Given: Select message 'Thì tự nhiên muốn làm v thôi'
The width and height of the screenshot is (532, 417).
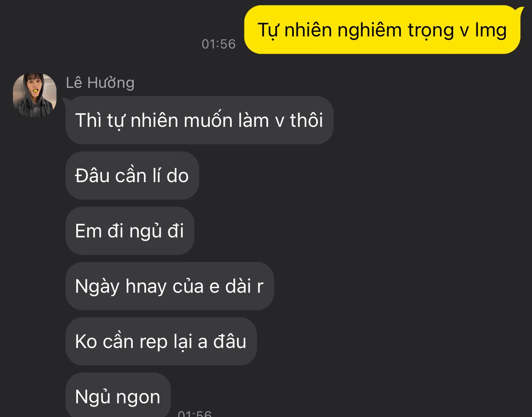Looking at the screenshot, I should pyautogui.click(x=199, y=120).
